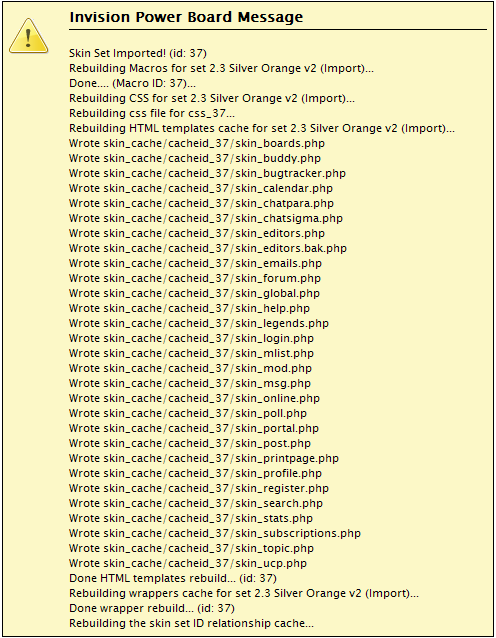496x638 pixels.
Task: Select the skin_global.php line
Action: coord(194,293)
